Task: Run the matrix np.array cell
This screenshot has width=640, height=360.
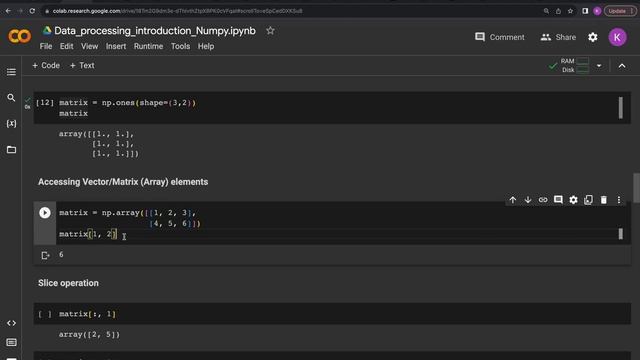Action: (x=45, y=213)
